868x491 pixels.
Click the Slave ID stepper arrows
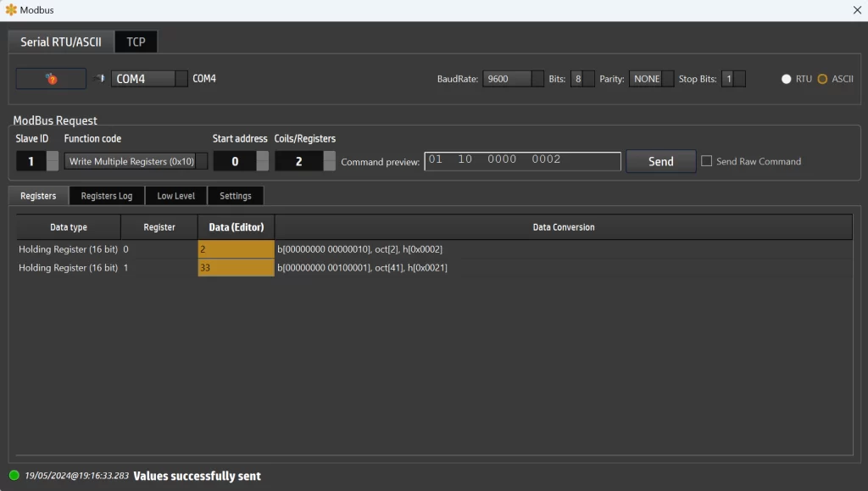coord(53,161)
